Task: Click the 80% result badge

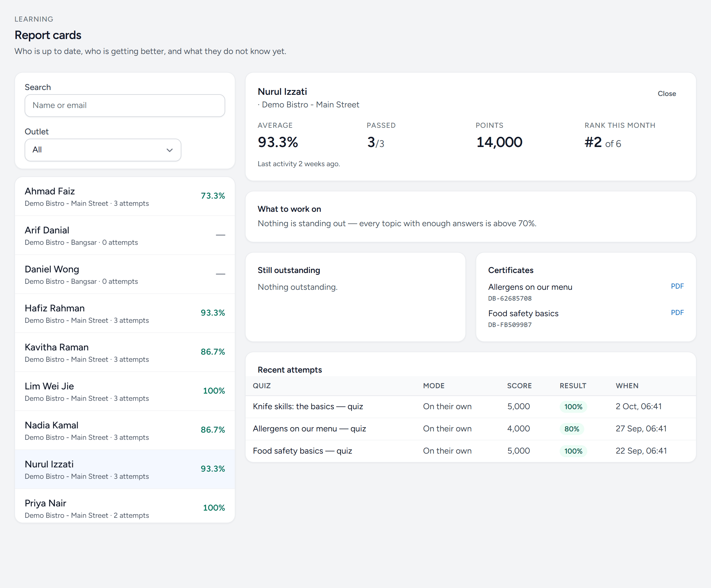Action: click(x=571, y=429)
